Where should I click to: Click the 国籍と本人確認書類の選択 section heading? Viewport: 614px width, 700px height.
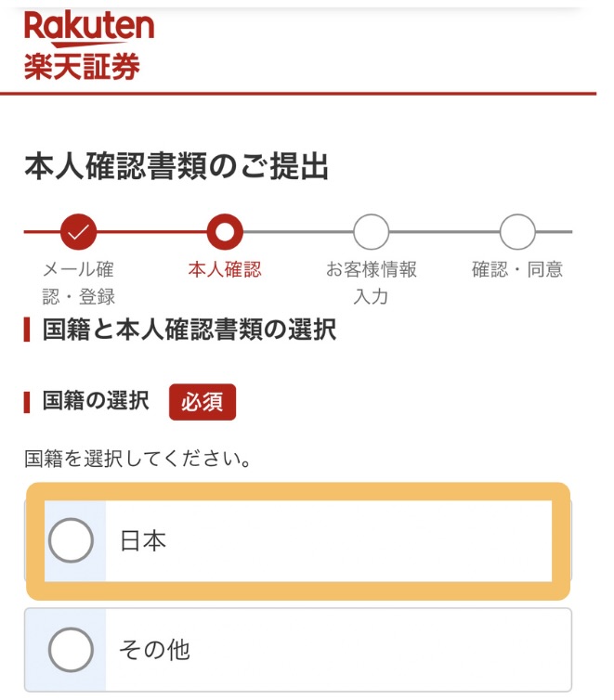click(x=189, y=330)
